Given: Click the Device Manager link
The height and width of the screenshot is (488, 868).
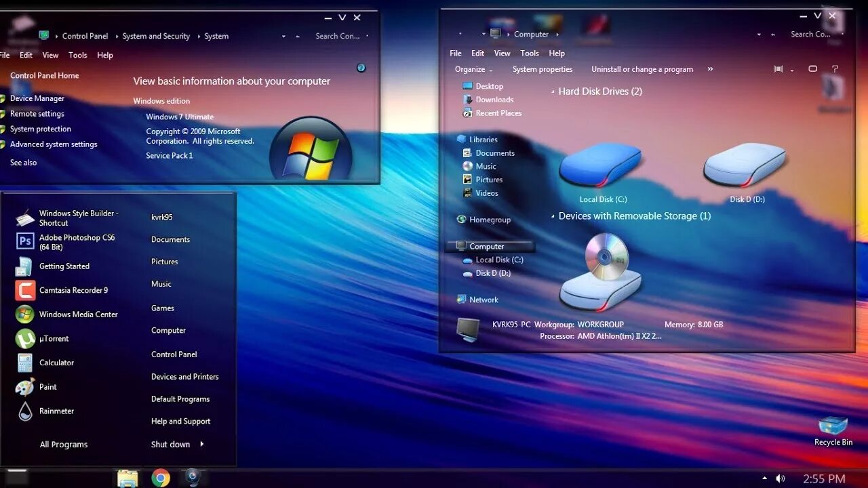Looking at the screenshot, I should [x=37, y=98].
